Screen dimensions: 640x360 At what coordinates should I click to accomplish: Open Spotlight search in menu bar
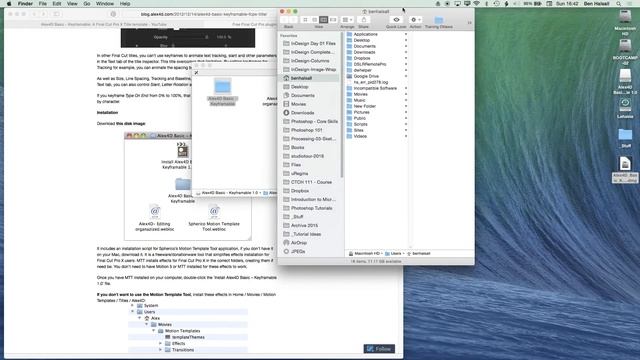point(619,4)
